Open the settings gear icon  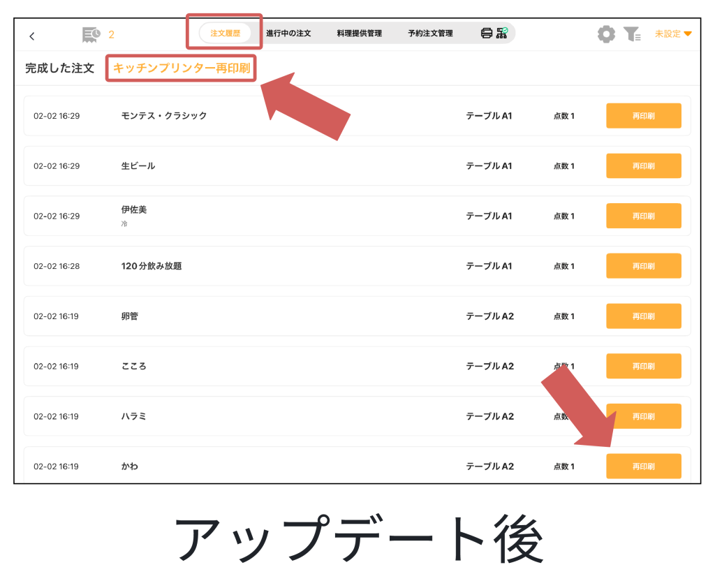tap(606, 34)
